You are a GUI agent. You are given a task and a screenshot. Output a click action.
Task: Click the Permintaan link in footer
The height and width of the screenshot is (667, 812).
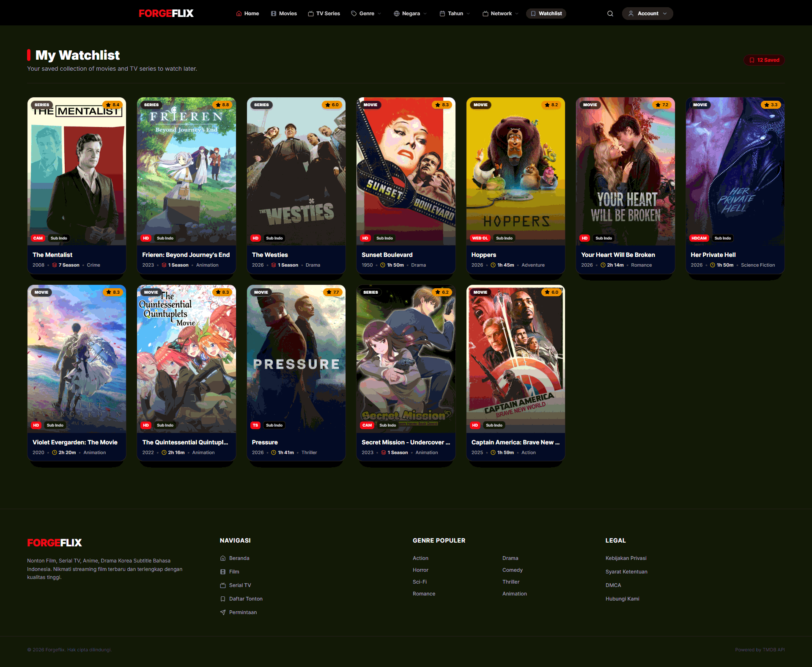(239, 612)
